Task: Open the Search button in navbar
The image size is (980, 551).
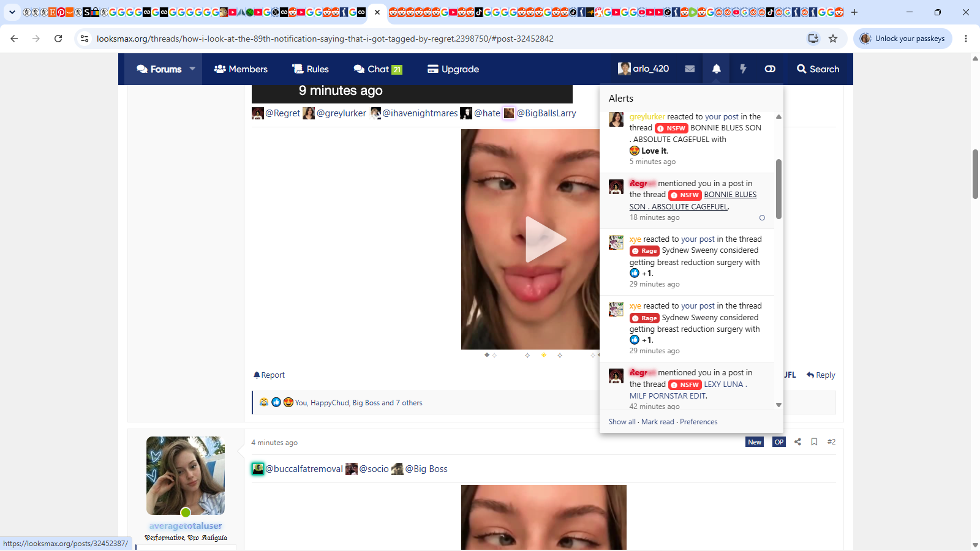Action: pos(818,69)
